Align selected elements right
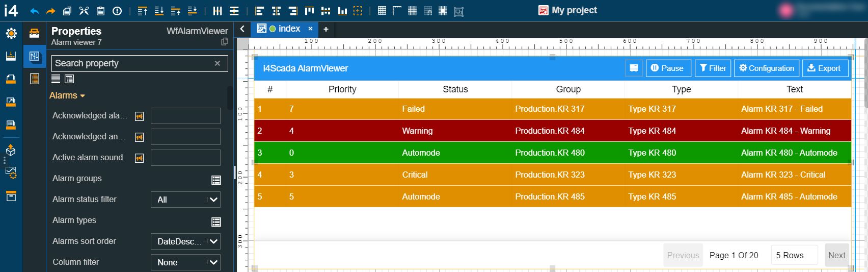The height and width of the screenshot is (272, 868). 293,11
